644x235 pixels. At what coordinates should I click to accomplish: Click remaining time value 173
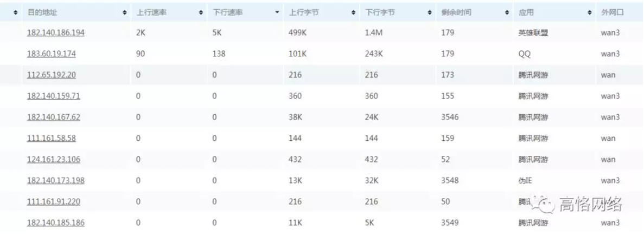tap(448, 75)
